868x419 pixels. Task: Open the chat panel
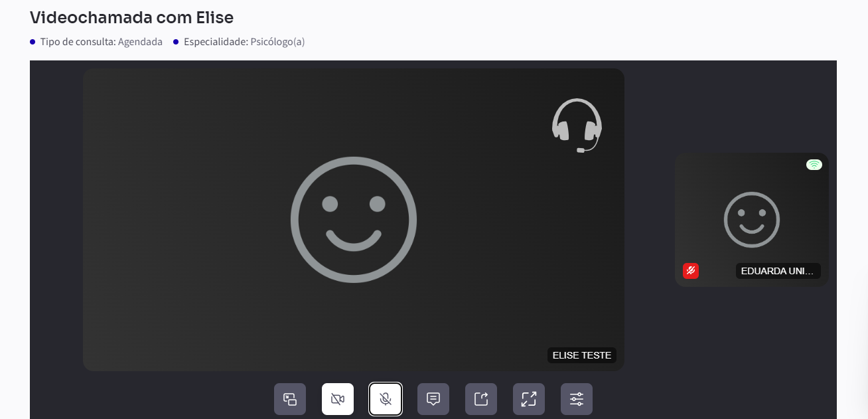[433, 399]
